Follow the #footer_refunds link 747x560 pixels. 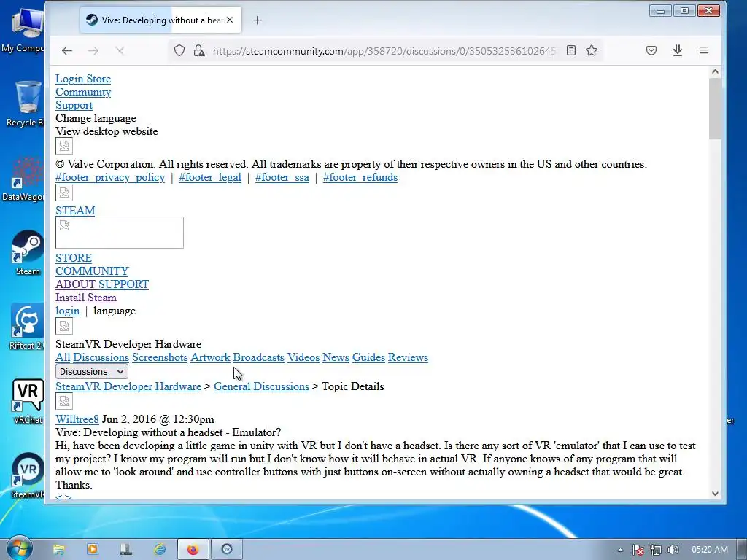click(x=360, y=177)
